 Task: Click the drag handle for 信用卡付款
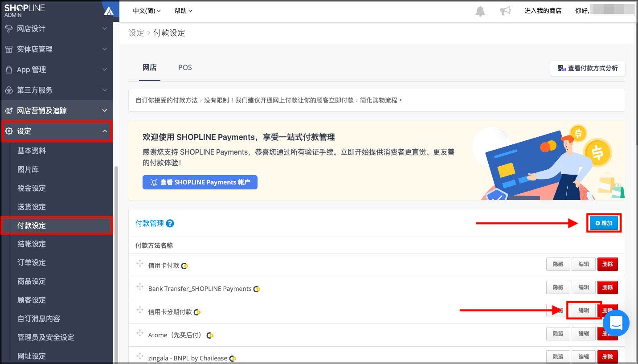point(140,264)
